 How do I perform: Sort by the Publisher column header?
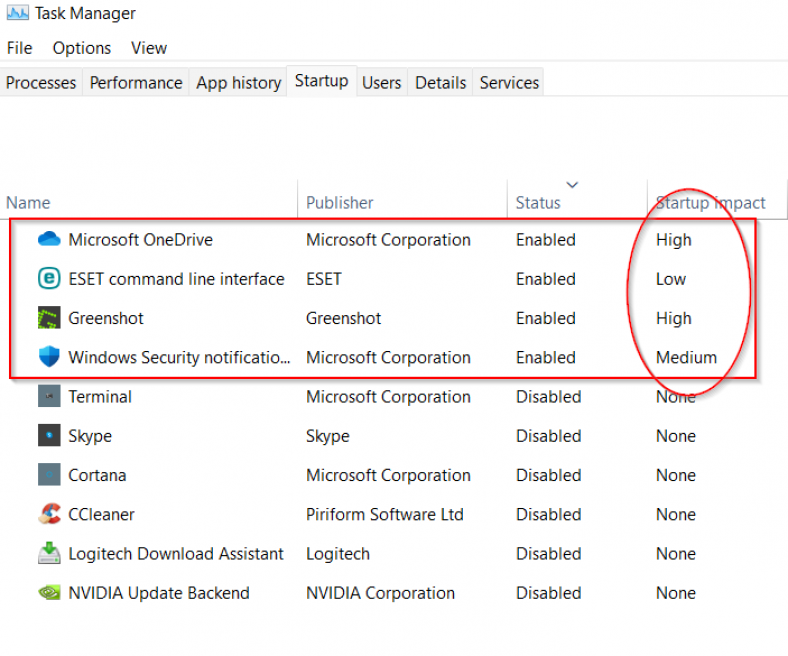340,203
